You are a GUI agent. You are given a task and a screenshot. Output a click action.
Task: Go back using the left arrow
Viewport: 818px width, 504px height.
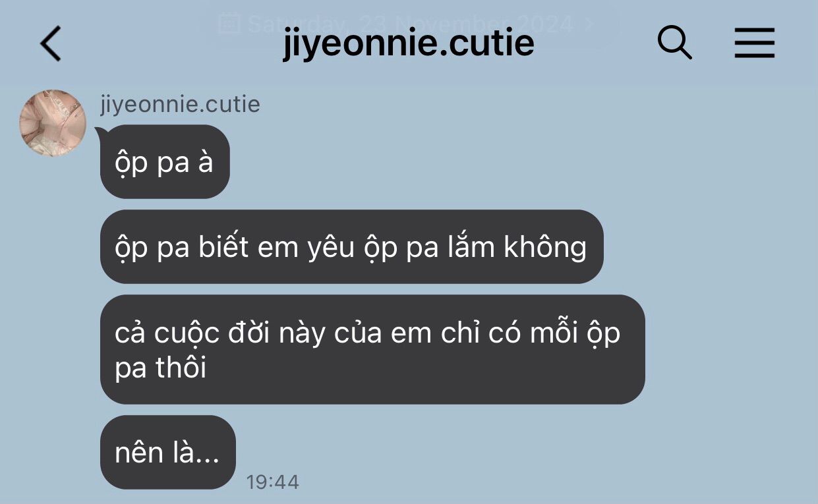coord(50,43)
